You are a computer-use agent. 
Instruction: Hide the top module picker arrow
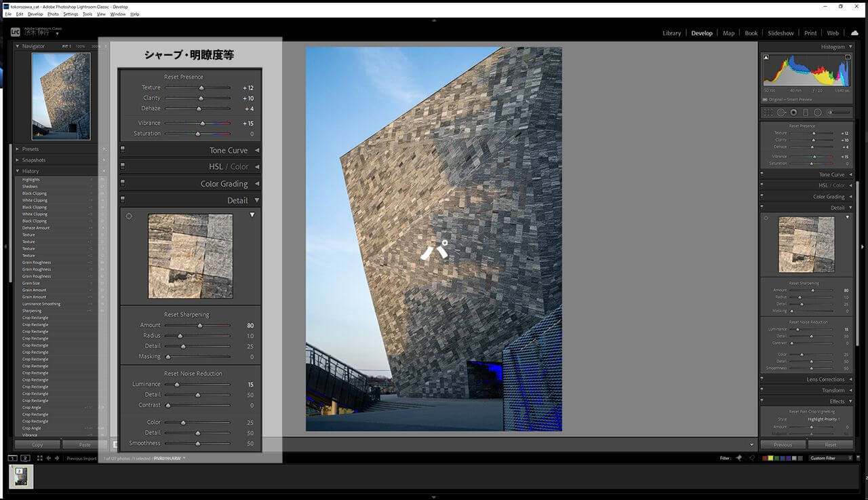tap(434, 21)
